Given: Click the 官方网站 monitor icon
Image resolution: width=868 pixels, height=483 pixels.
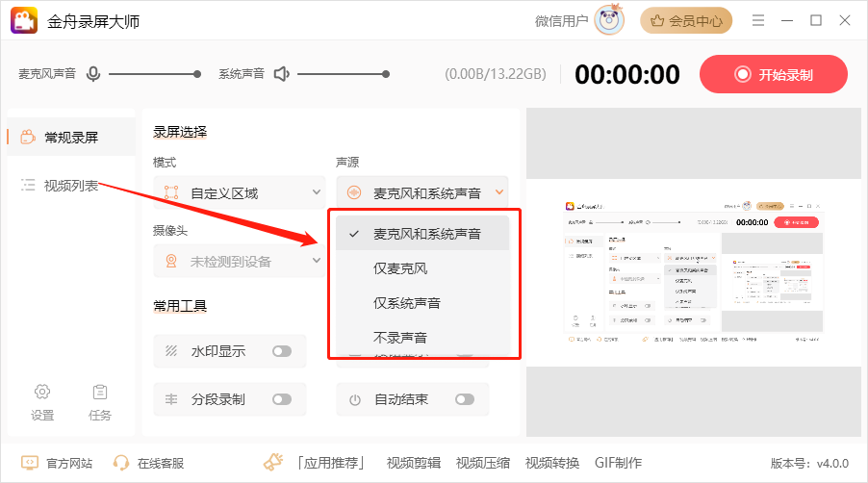Looking at the screenshot, I should pyautogui.click(x=29, y=463).
